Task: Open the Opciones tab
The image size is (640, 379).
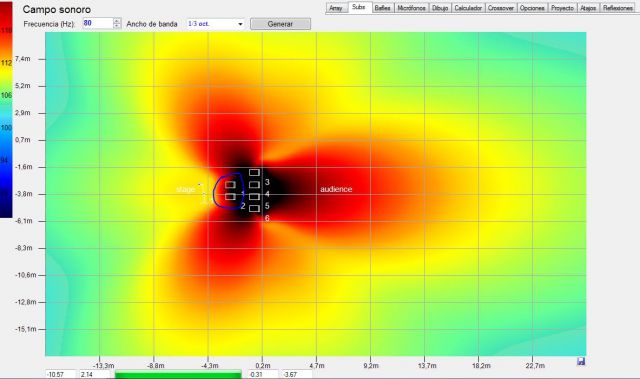Action: tap(532, 8)
